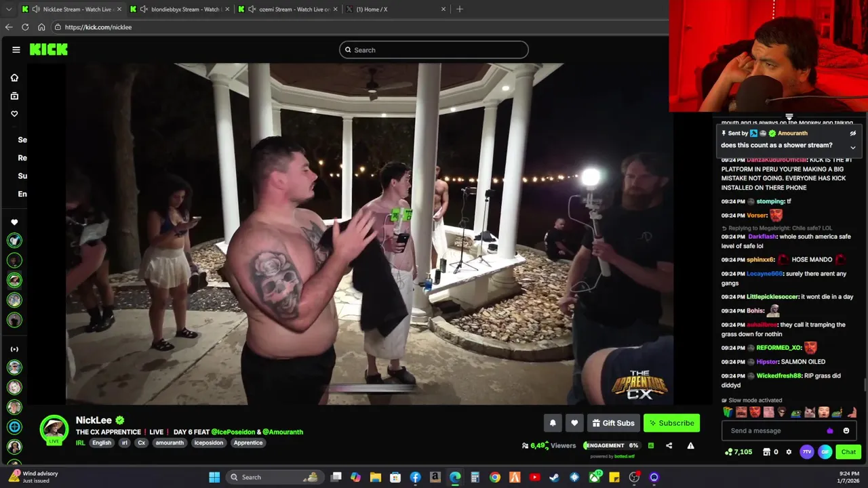
Task: Open the emoji picker in message box
Action: coord(846,430)
